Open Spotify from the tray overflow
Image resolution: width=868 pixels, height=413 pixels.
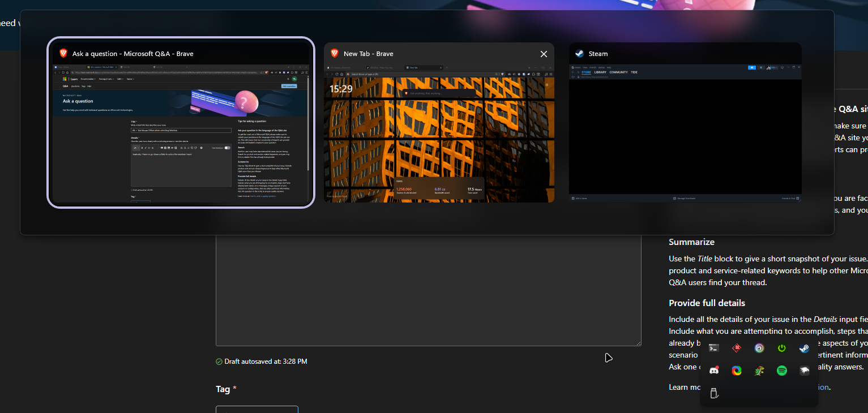coord(782,371)
